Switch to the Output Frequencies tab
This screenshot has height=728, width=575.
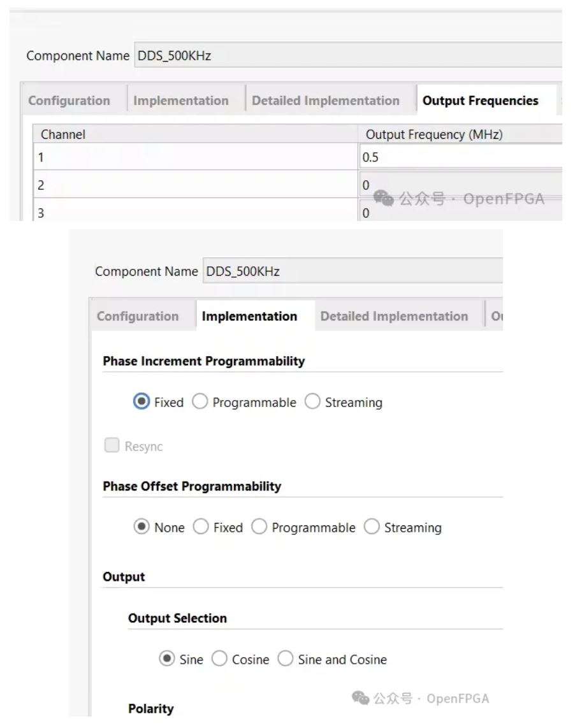coord(480,101)
